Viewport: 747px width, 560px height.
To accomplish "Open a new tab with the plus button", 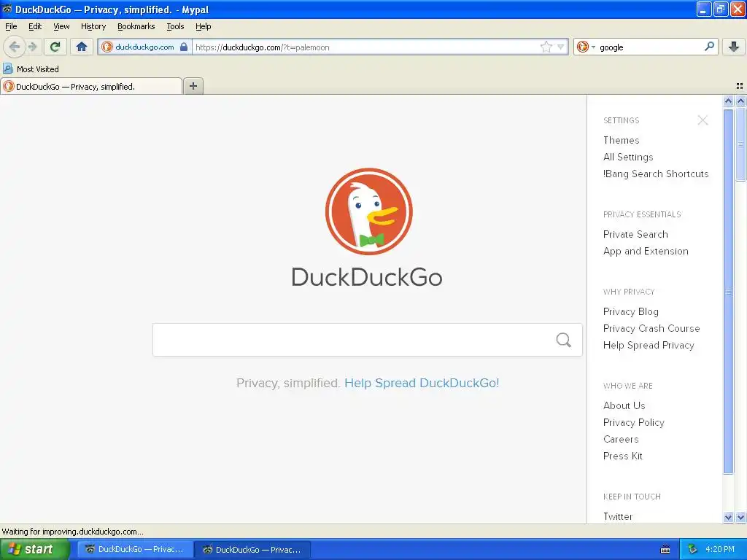I will [193, 86].
